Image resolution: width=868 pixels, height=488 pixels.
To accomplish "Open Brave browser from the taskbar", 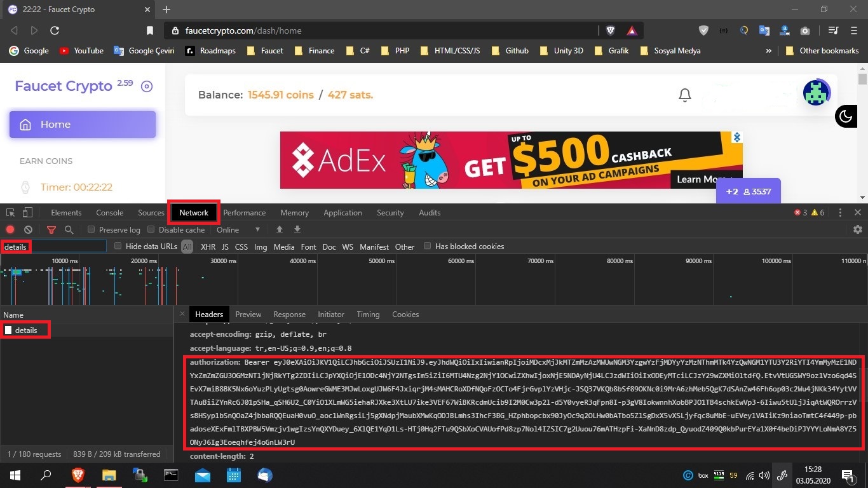I will click(x=78, y=475).
